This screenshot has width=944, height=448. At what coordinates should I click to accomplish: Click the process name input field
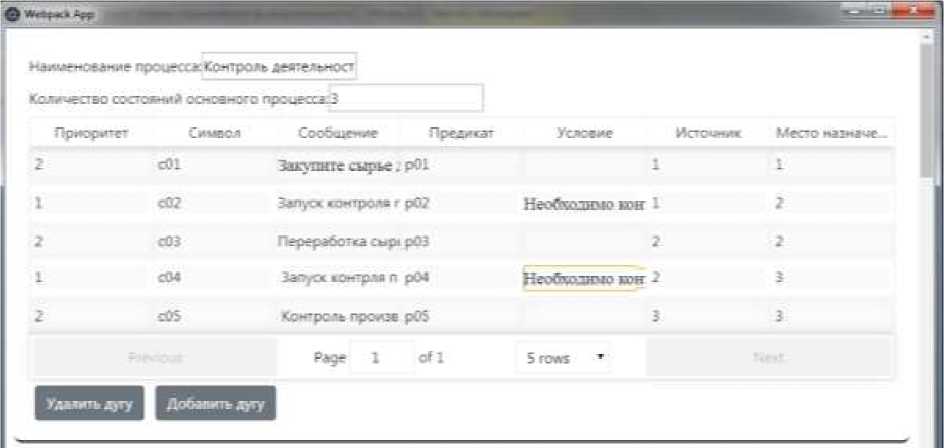coord(279,67)
